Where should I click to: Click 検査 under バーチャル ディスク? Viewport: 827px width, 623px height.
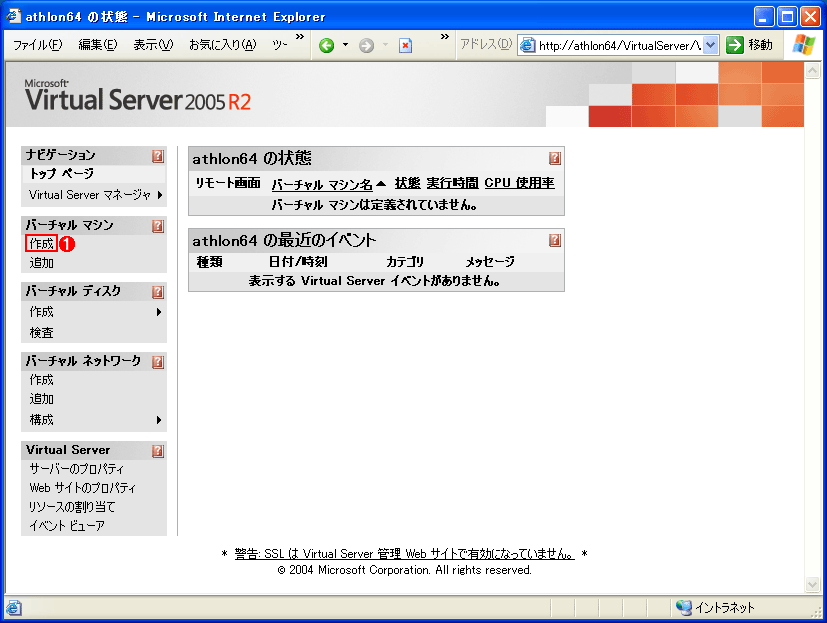pos(42,333)
